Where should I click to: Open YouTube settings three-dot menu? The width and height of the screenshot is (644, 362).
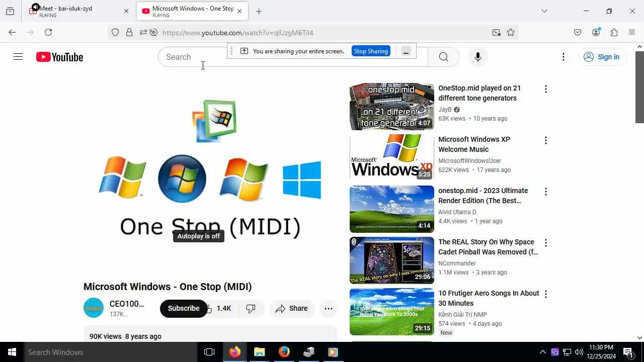coord(563,57)
